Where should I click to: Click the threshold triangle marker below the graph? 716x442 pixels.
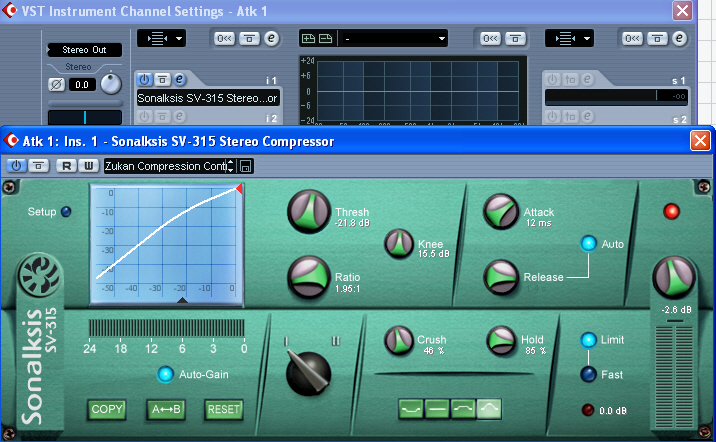click(x=182, y=300)
